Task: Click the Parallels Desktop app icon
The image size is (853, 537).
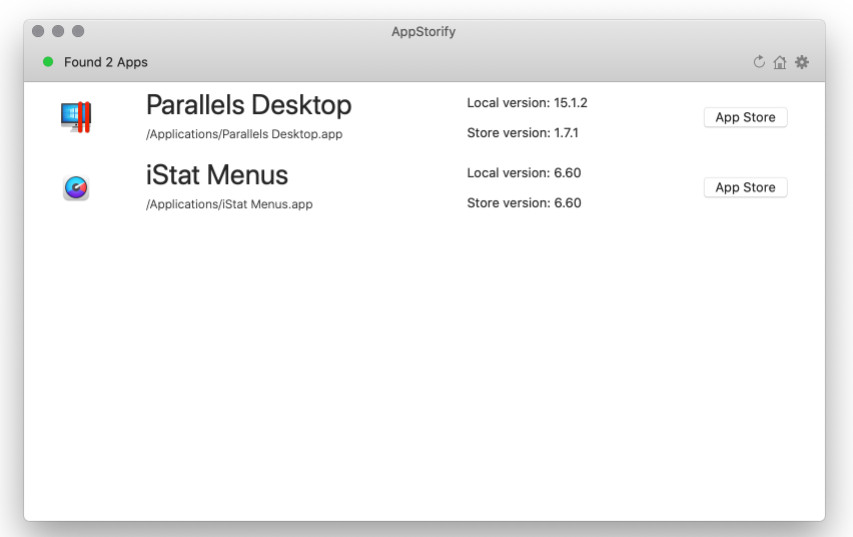Action: click(x=76, y=117)
